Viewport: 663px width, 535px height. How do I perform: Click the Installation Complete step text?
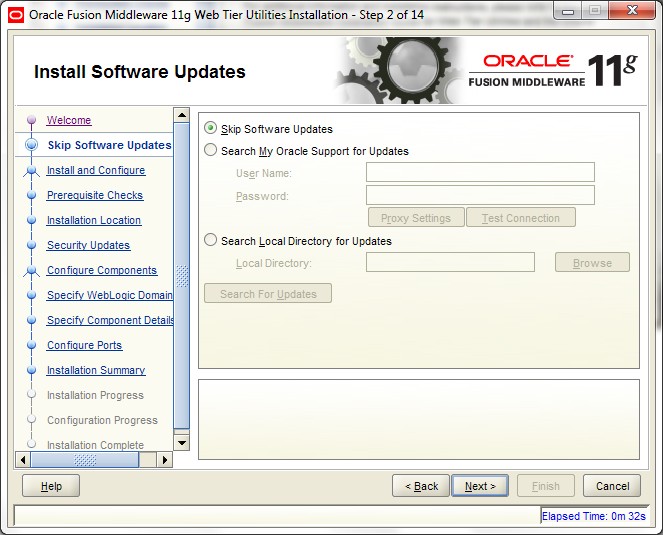95,445
